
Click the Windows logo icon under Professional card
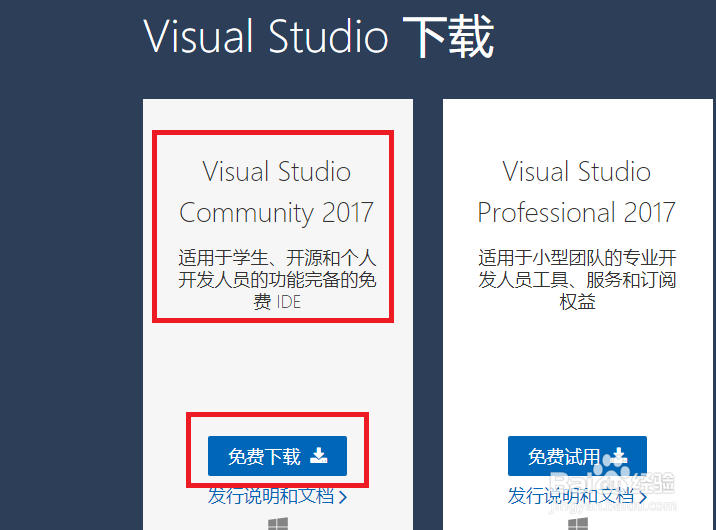click(x=578, y=524)
